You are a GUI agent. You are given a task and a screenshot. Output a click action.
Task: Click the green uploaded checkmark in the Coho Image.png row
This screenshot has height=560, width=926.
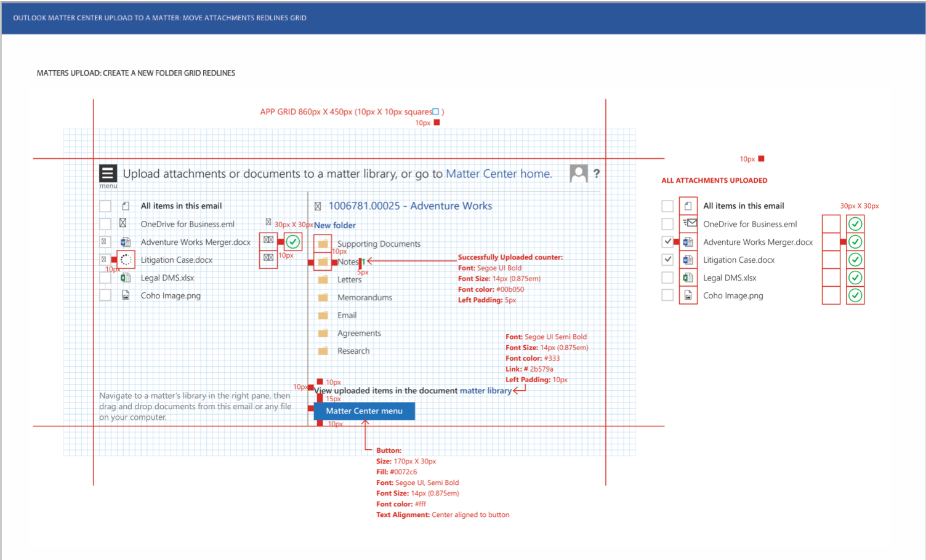855,295
